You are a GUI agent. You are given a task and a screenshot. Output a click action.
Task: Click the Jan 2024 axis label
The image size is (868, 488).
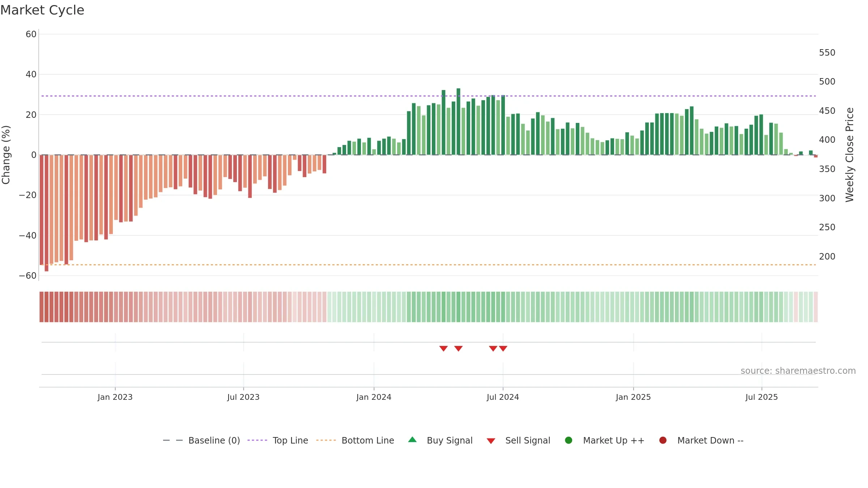(x=374, y=397)
